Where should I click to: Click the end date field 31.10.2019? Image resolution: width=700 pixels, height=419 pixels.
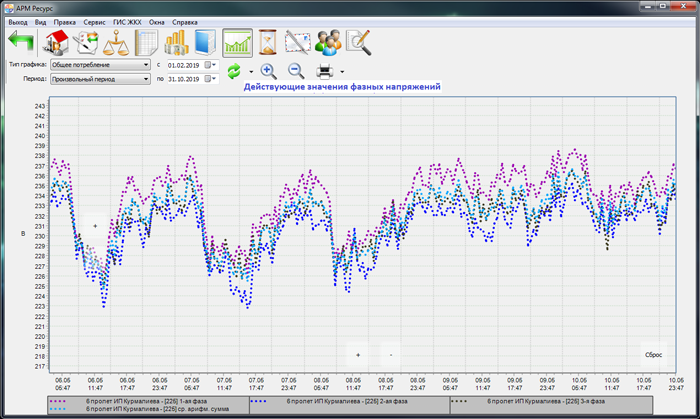point(185,79)
